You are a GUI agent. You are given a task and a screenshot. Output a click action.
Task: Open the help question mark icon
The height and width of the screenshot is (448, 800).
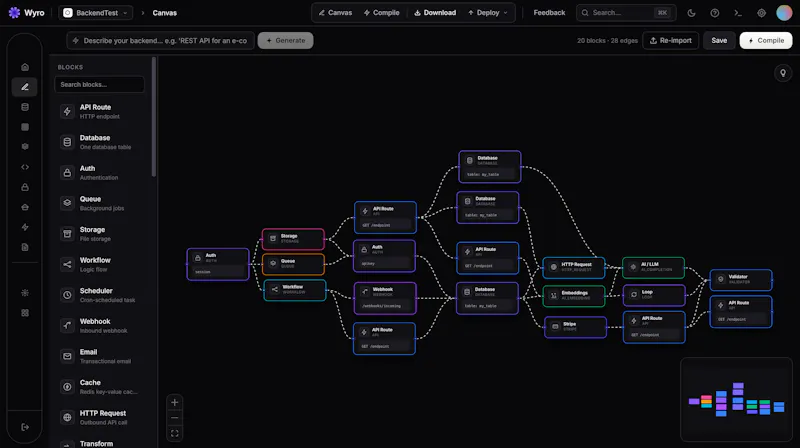pos(714,13)
